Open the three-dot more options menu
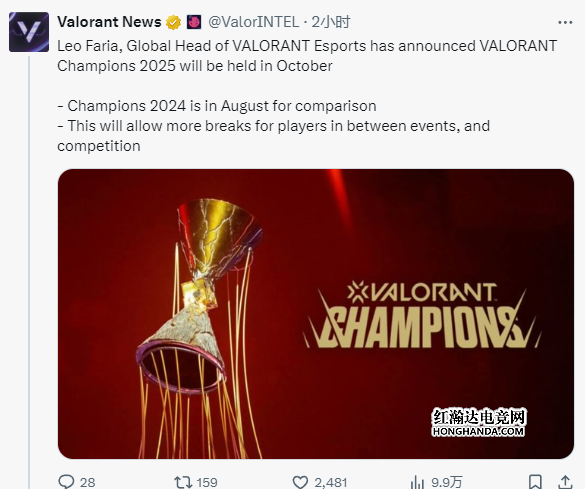This screenshot has height=489, width=585. click(565, 23)
